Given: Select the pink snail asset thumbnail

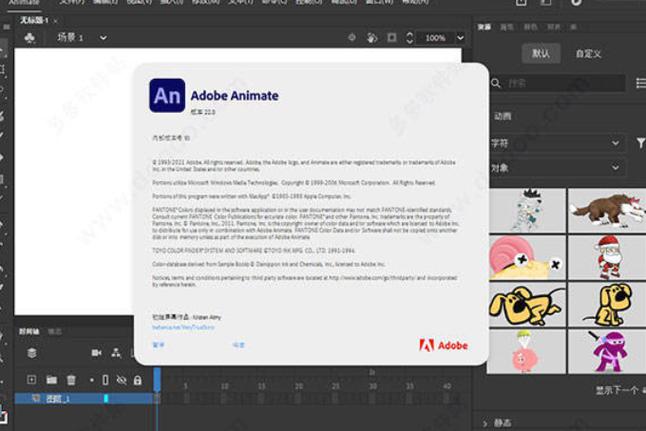Looking at the screenshot, I should (527, 257).
